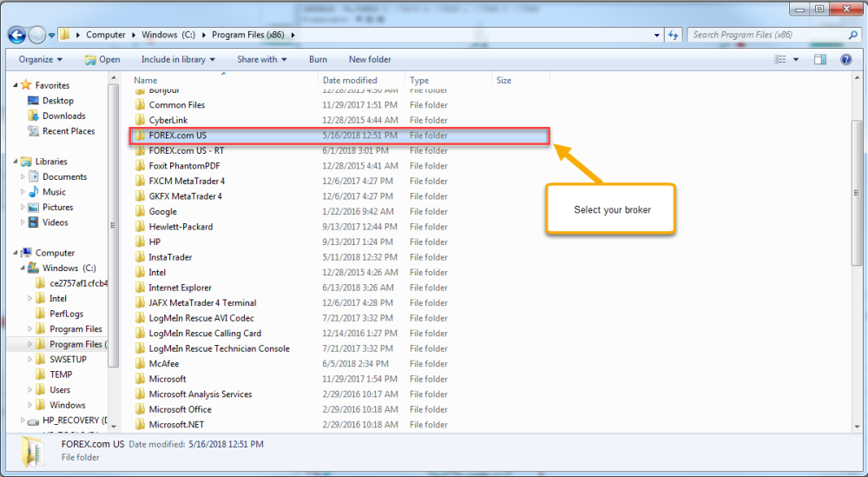The height and width of the screenshot is (477, 868).
Task: Open the recent pages dropdown arrow
Action: point(51,35)
